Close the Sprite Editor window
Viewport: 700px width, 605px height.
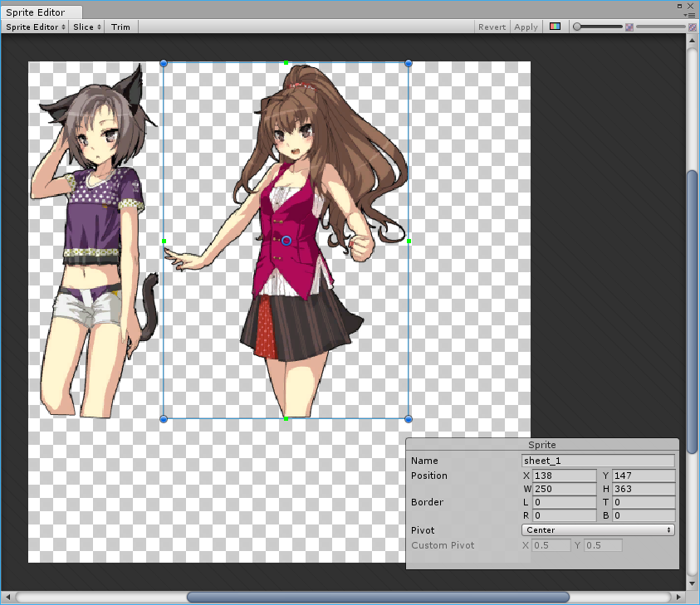point(691,7)
